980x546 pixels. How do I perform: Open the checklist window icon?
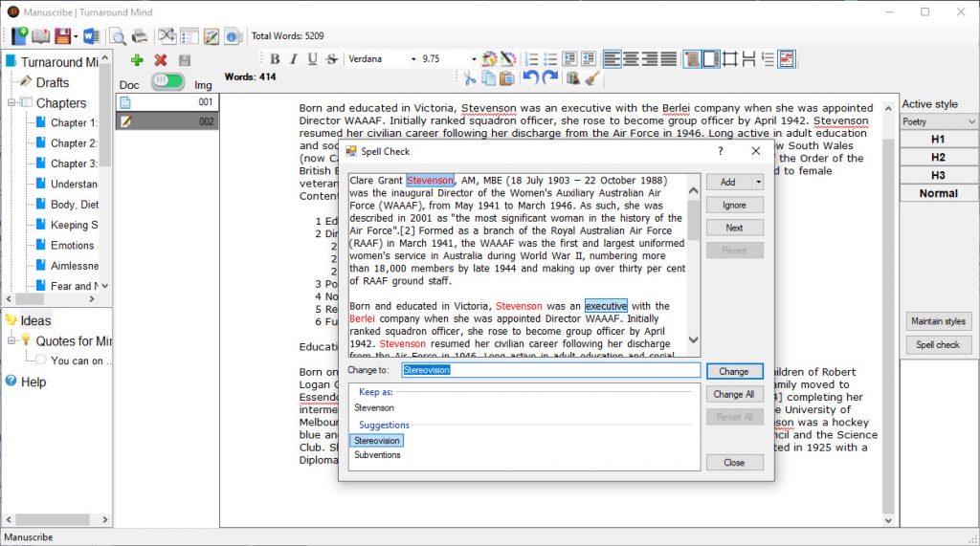click(189, 36)
